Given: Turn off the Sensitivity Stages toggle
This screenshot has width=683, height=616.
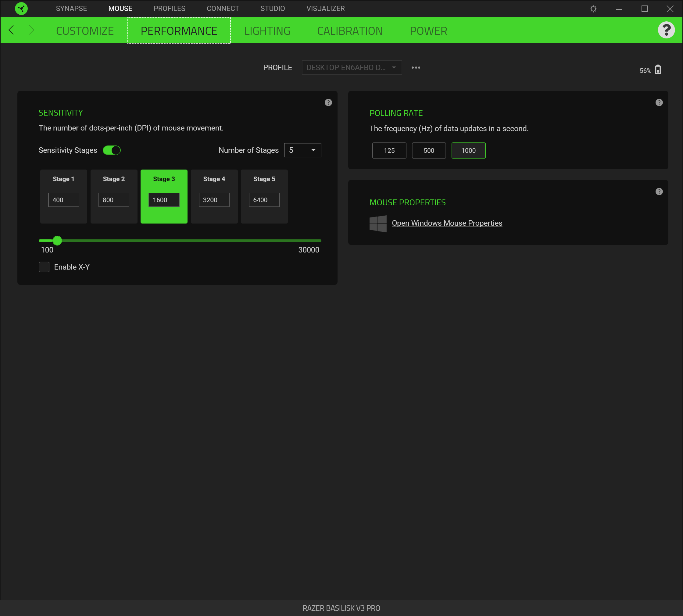Looking at the screenshot, I should (x=112, y=150).
